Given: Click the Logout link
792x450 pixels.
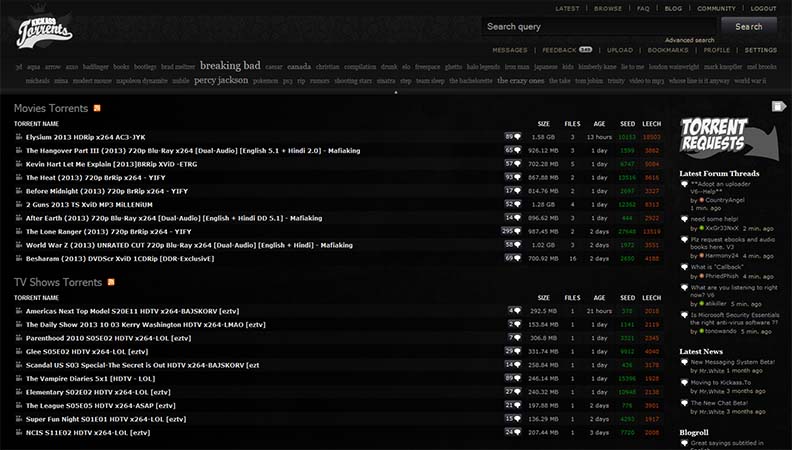Looking at the screenshot, I should click(763, 9).
